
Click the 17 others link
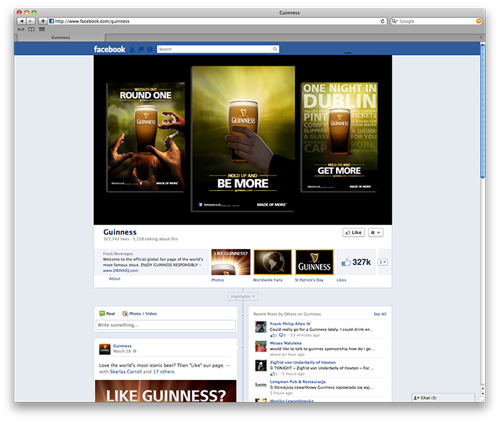click(x=164, y=371)
